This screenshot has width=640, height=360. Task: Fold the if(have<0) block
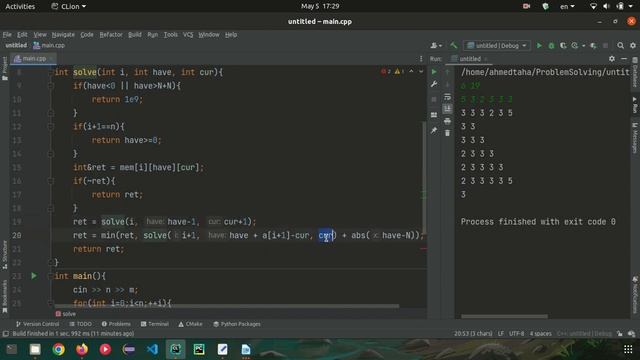tap(51, 86)
